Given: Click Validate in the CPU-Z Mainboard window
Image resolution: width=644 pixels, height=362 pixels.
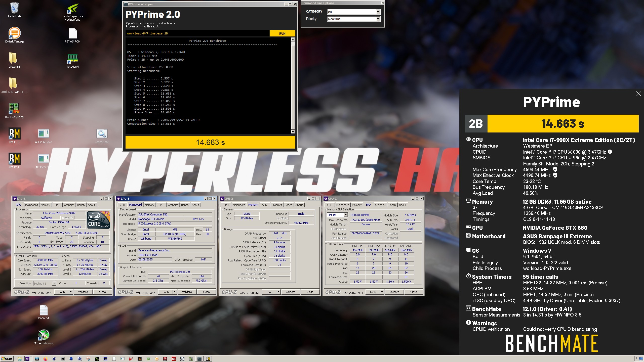Looking at the screenshot, I should click(x=187, y=292).
